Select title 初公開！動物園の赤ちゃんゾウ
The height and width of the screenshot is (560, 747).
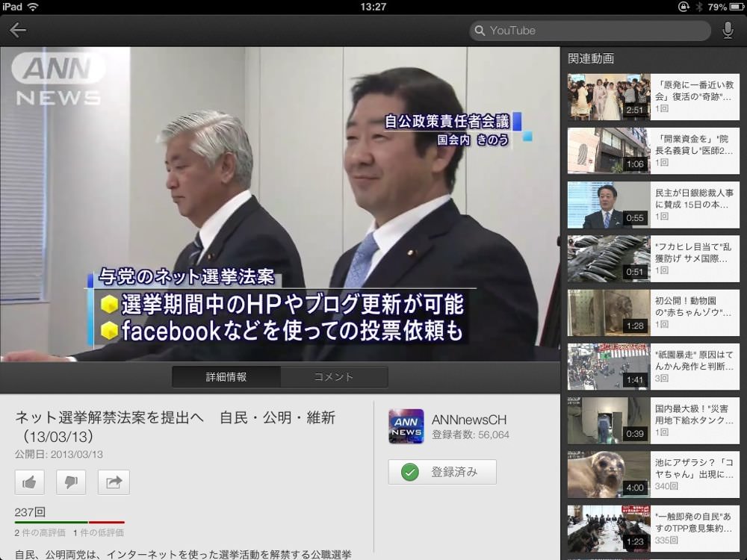[x=693, y=307]
